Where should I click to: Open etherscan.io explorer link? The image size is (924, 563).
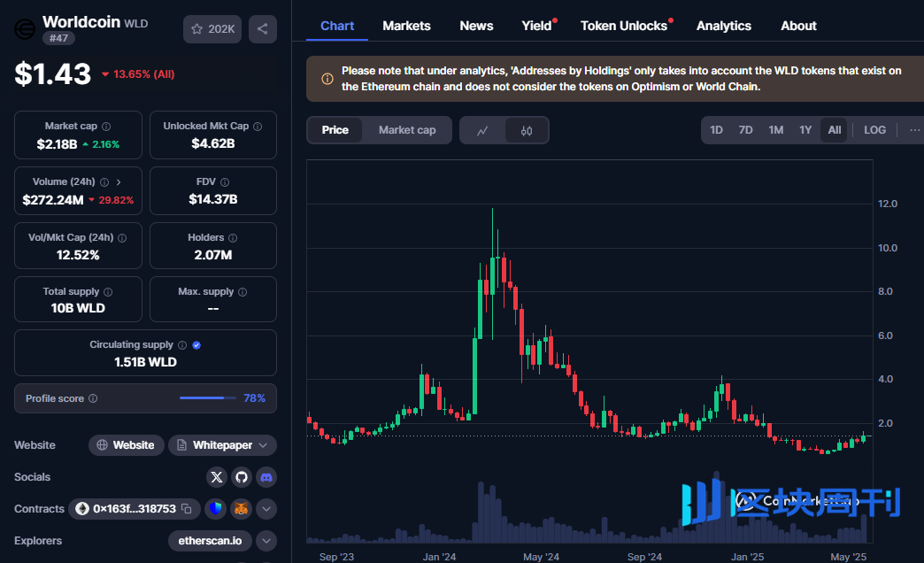pyautogui.click(x=210, y=541)
